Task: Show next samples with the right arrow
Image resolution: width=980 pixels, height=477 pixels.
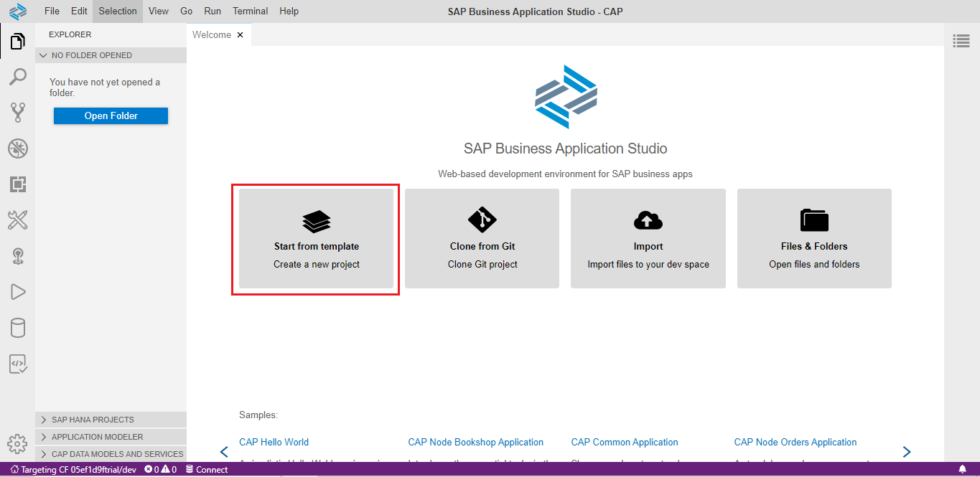Action: (x=906, y=452)
